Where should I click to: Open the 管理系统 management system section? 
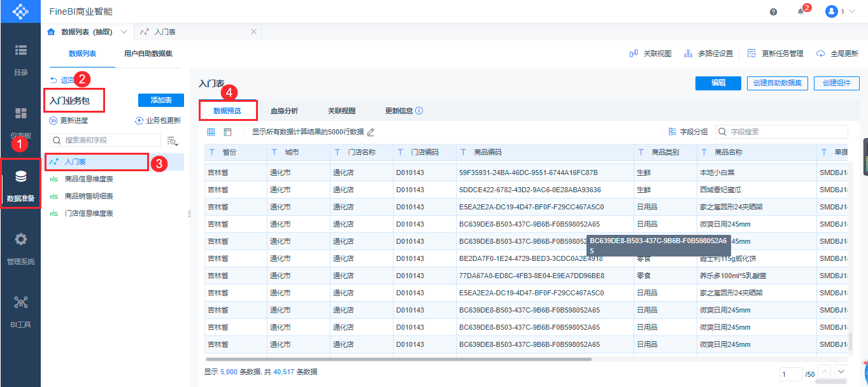[x=20, y=250]
